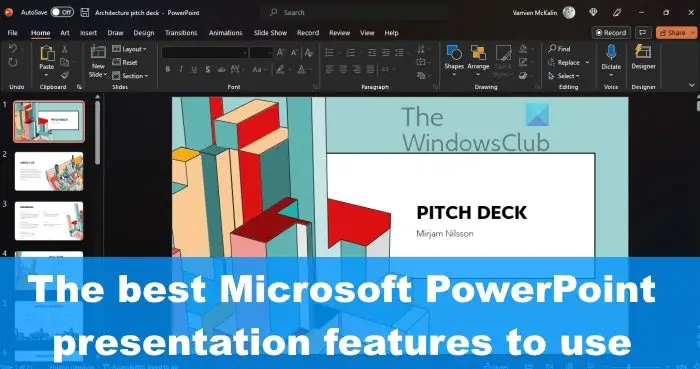Click the Varnien McKalin account name

click(x=535, y=12)
